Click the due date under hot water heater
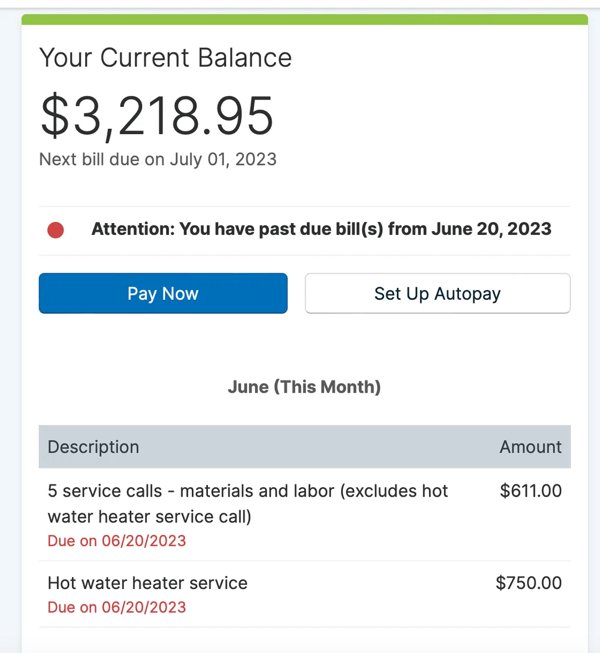The width and height of the screenshot is (600, 653). coord(117,607)
